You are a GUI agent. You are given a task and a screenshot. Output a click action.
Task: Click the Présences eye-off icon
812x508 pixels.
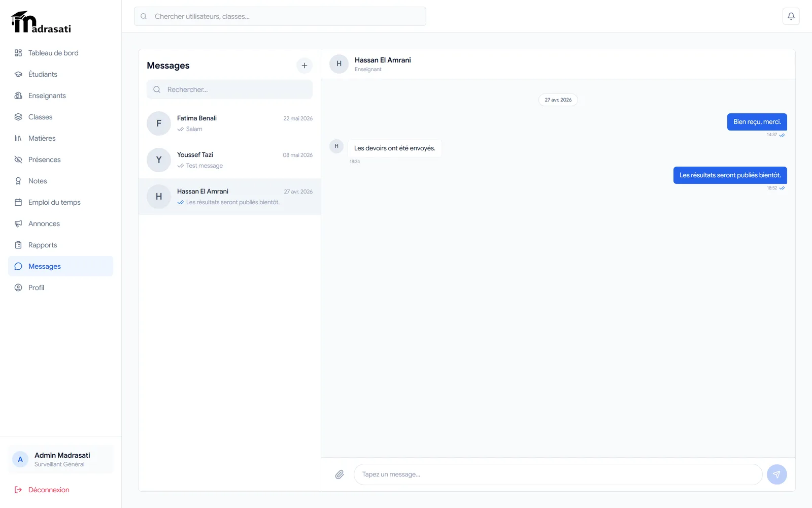pos(18,160)
